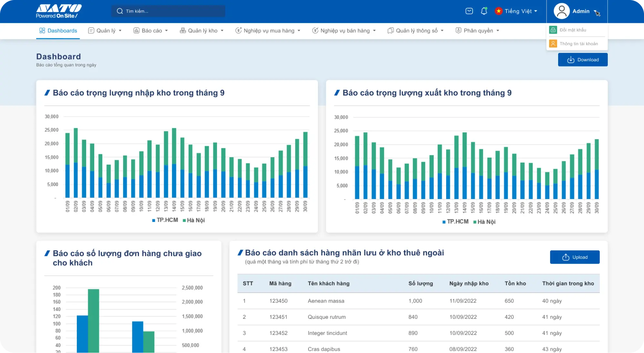
Task: Sort by the Mã hàng column header
Action: click(x=280, y=283)
